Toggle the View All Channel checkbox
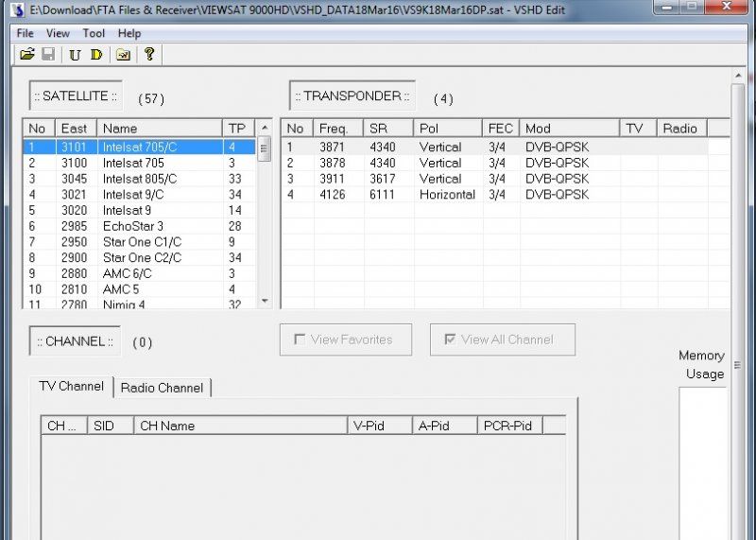The width and height of the screenshot is (756, 540). pyautogui.click(x=450, y=340)
